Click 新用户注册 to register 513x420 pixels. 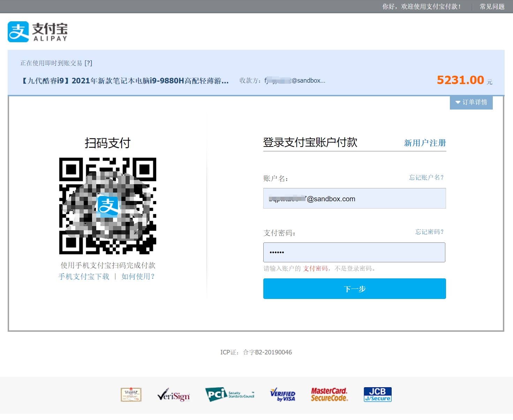425,143
